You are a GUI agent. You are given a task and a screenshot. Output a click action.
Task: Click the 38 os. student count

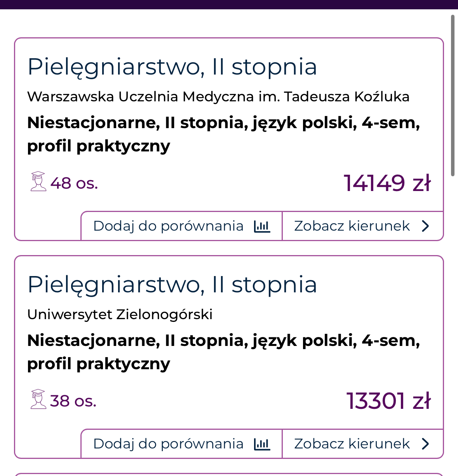click(73, 401)
